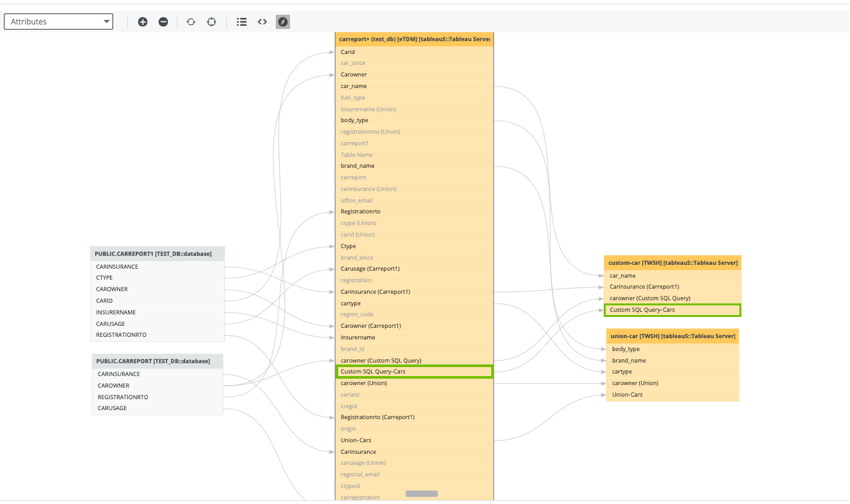Click CTYPE in PUBLIC.CARREPORT1 table
Viewport: 850px width, 504px height.
click(158, 278)
